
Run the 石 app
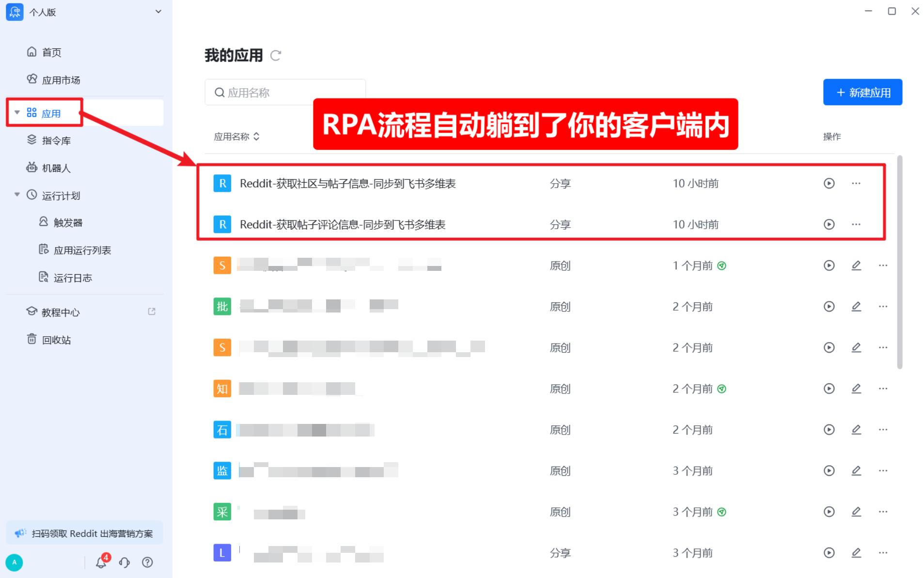click(829, 430)
